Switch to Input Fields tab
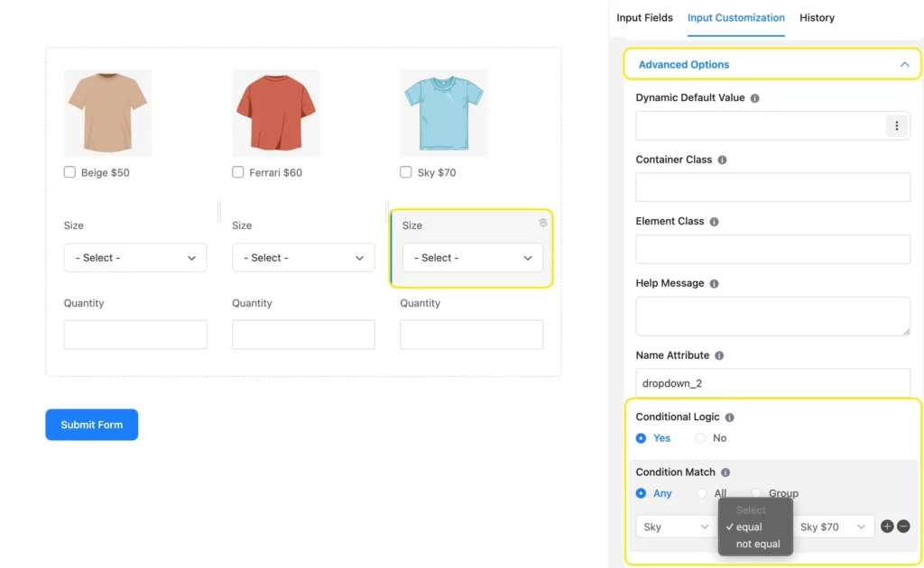This screenshot has height=568, width=924. [644, 18]
